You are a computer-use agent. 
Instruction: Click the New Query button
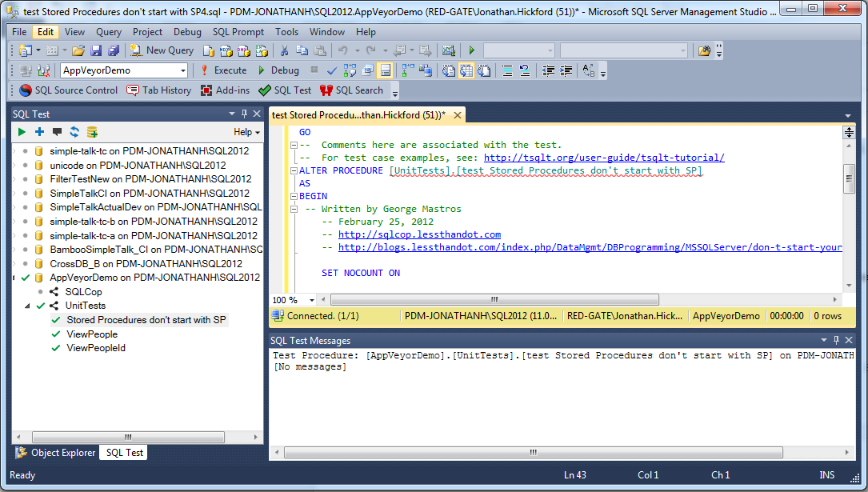point(162,50)
